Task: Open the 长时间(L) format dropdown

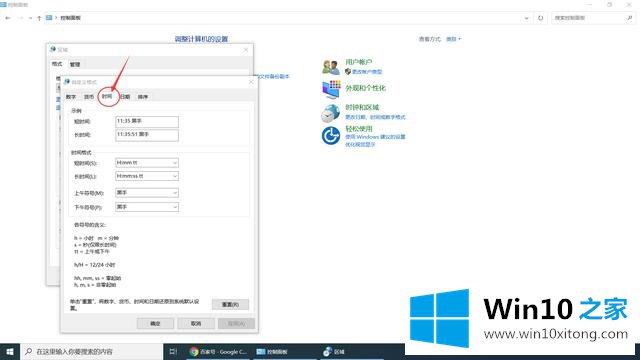Action: click(x=147, y=176)
